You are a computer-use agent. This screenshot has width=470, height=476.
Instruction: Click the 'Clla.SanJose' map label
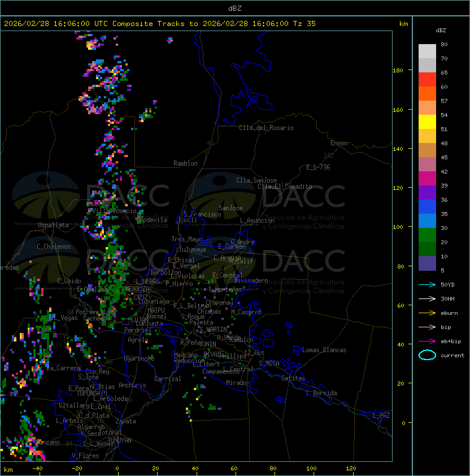point(256,180)
